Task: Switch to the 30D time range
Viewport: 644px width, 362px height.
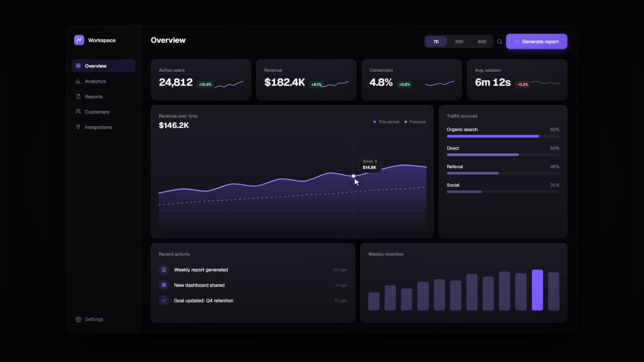Action: pos(459,42)
